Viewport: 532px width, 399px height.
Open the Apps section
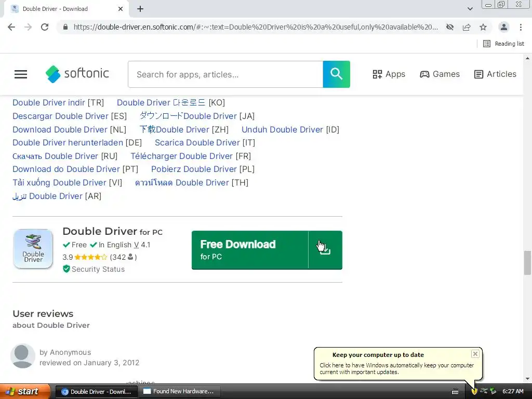[x=389, y=74]
